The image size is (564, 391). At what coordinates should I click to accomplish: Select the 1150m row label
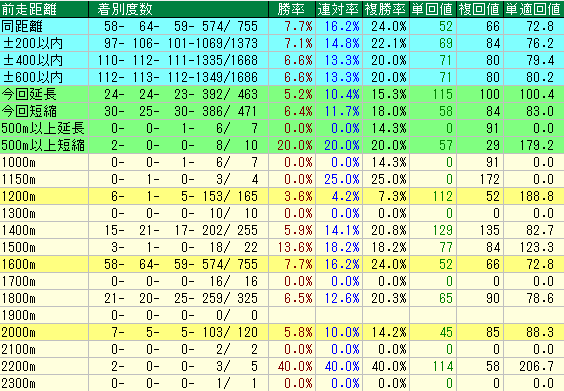coord(19,179)
